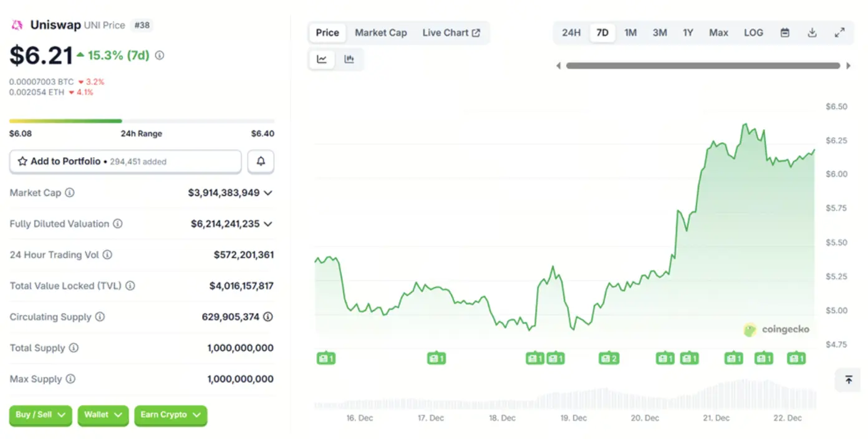Select the 24H time range
The image size is (868, 439).
571,33
